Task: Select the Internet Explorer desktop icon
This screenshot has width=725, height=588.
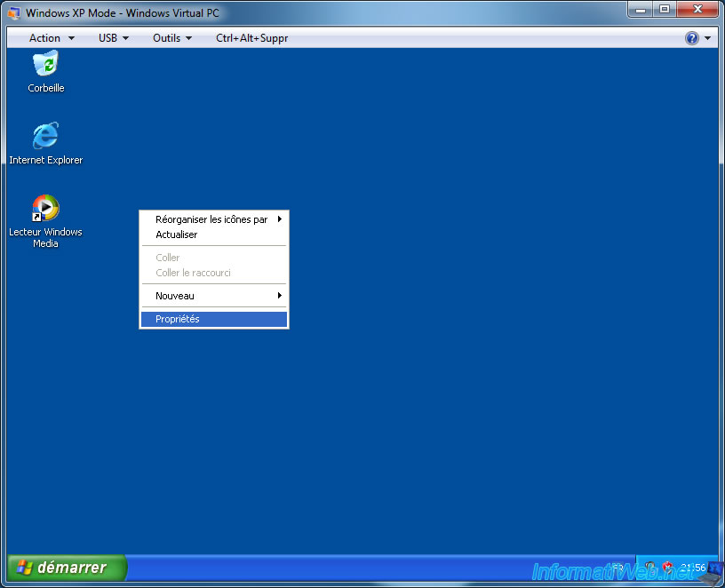Action: coord(45,135)
